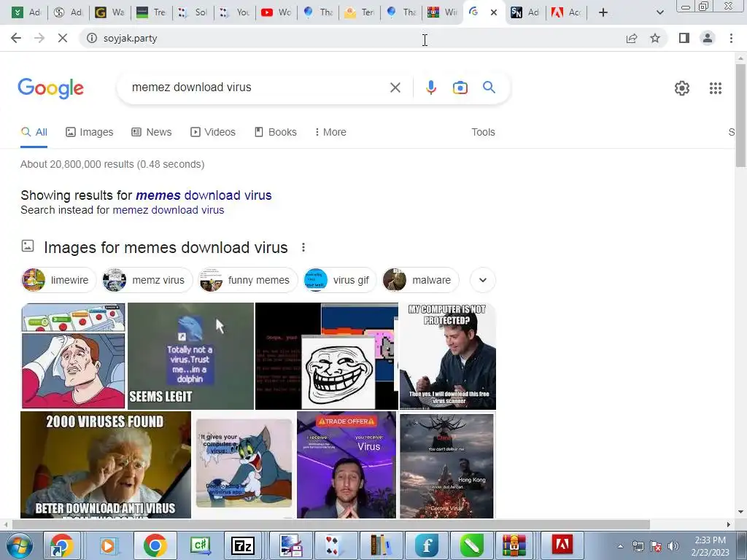Open the 'Seems Legit' dolphin meme image
The image size is (747, 560).
click(x=190, y=356)
